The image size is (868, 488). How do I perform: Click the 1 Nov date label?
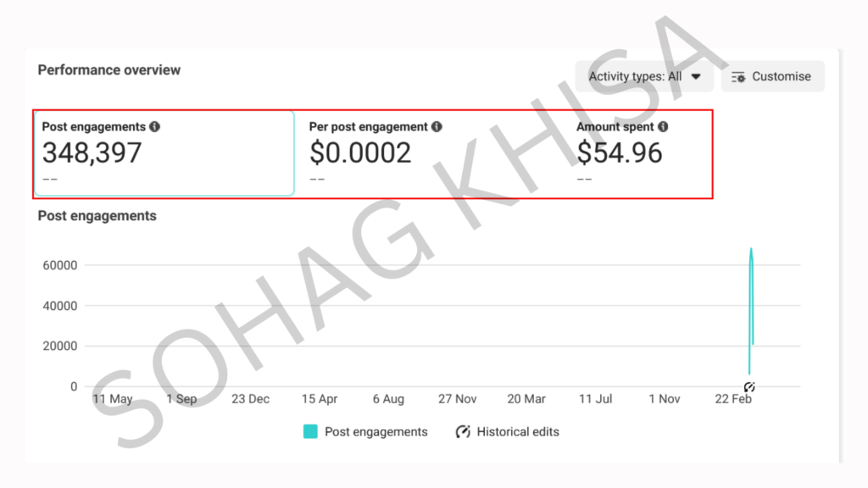click(x=665, y=399)
